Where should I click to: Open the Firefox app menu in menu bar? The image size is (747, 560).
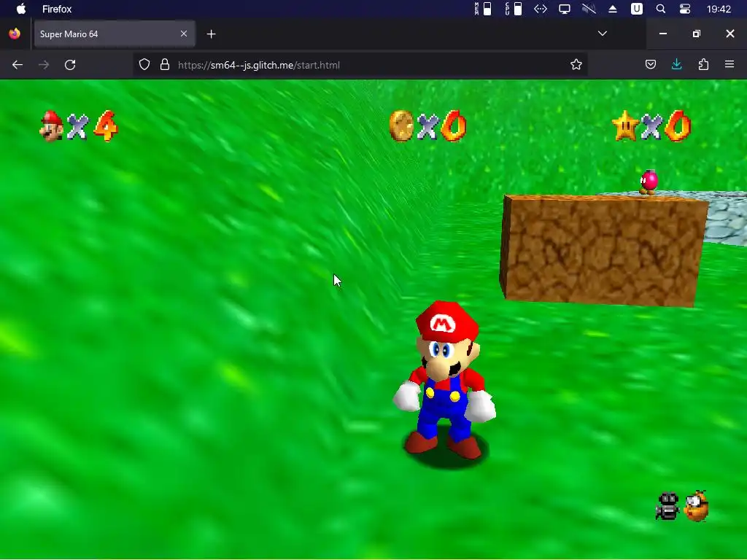point(57,9)
